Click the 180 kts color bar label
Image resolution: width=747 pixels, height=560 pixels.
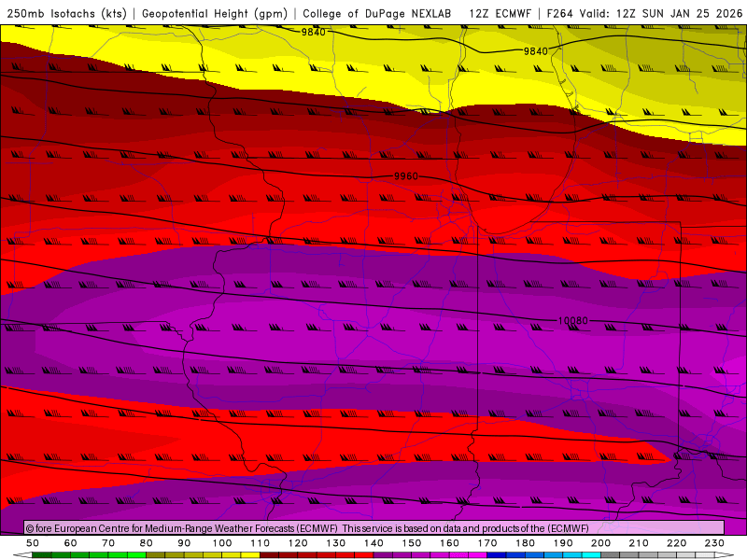(525, 543)
